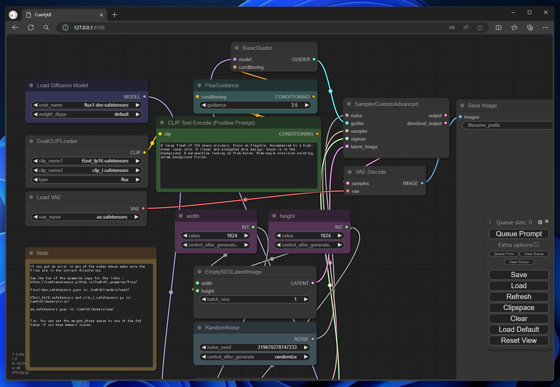
Task: Click View History button
Action: [519, 262]
